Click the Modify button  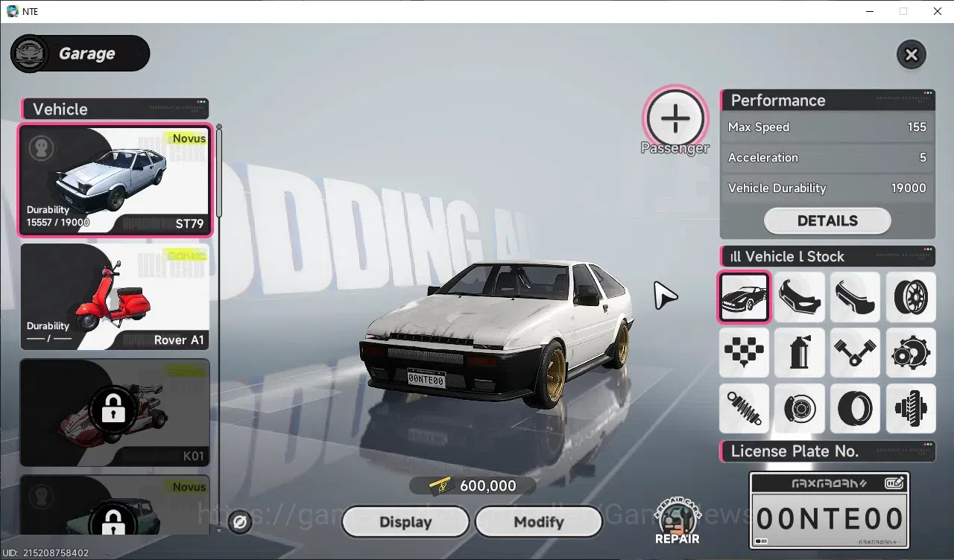[x=538, y=522]
